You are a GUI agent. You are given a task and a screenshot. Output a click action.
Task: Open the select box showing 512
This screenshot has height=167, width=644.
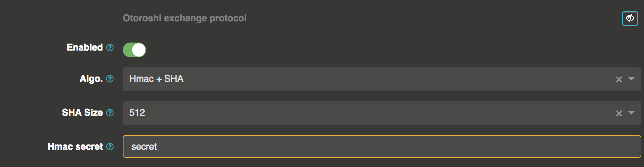click(365, 113)
